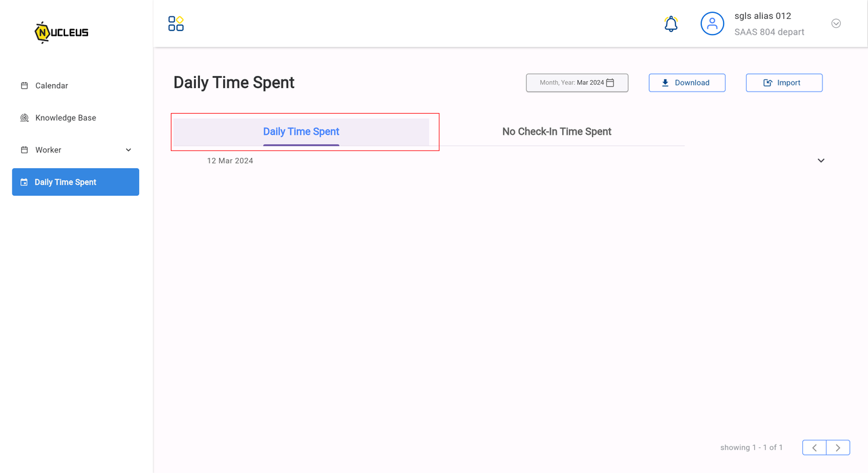Go to the previous page arrow
This screenshot has width=868, height=473.
(x=814, y=447)
